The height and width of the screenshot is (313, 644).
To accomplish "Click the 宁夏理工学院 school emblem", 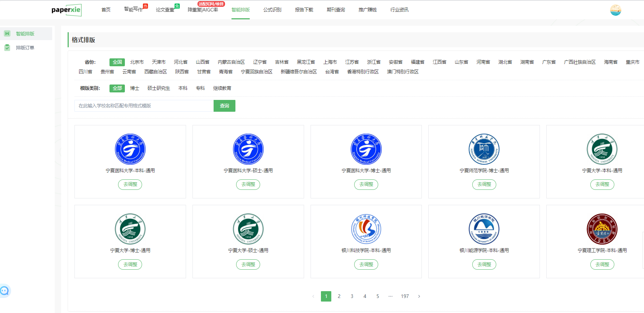I will pos(602,229).
